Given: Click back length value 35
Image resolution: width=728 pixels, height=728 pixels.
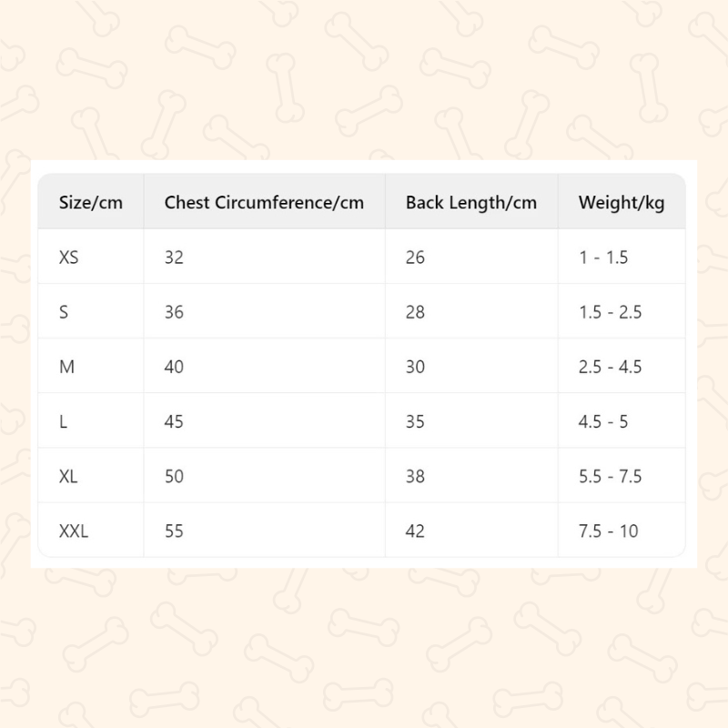Looking at the screenshot, I should (415, 421).
